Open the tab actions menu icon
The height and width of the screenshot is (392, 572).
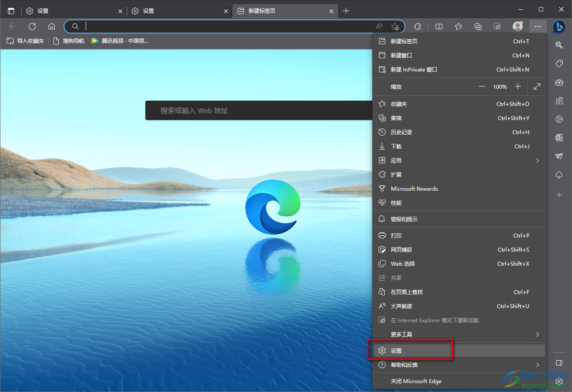tap(11, 11)
